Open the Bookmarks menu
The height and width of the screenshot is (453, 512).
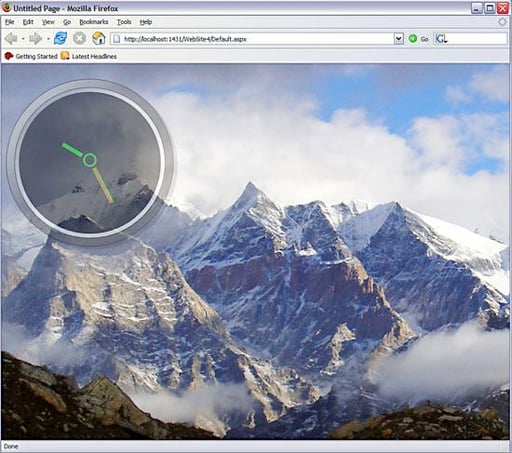click(x=94, y=22)
